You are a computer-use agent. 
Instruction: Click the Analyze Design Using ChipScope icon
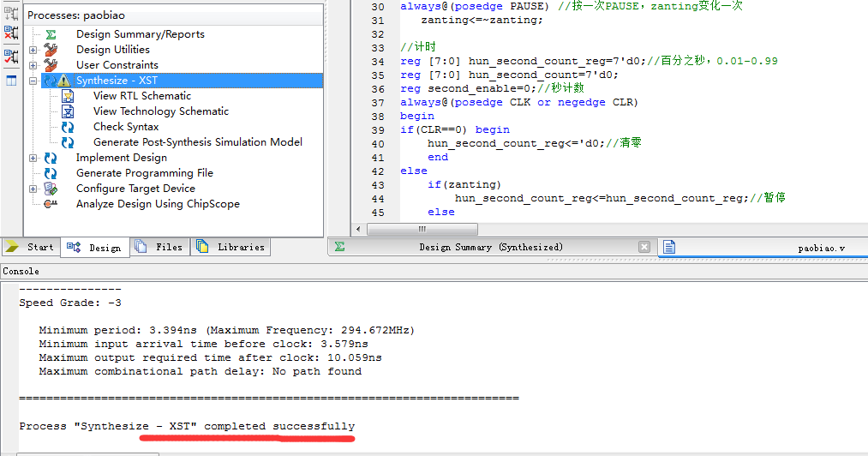51,204
